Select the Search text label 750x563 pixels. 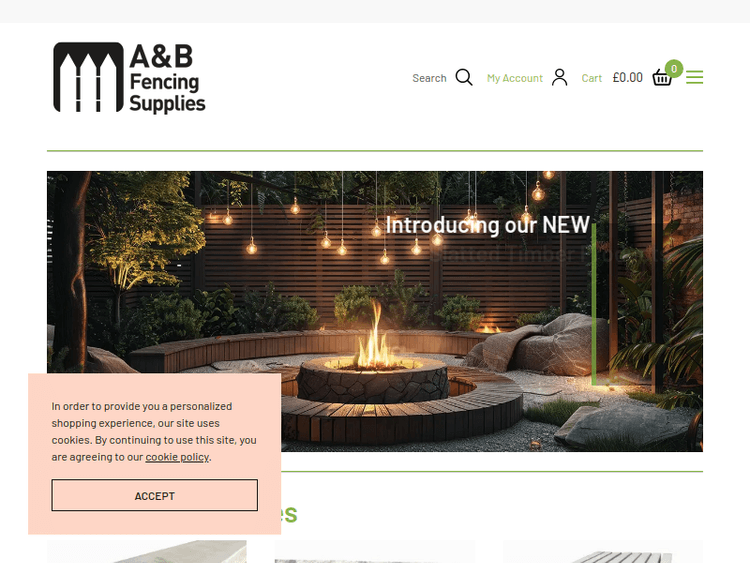[429, 78]
